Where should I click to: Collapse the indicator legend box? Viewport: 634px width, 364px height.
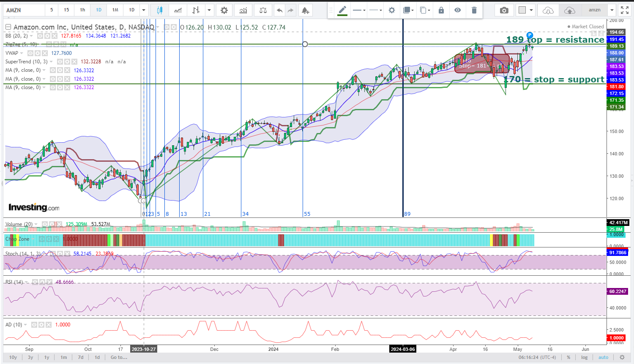click(8, 27)
